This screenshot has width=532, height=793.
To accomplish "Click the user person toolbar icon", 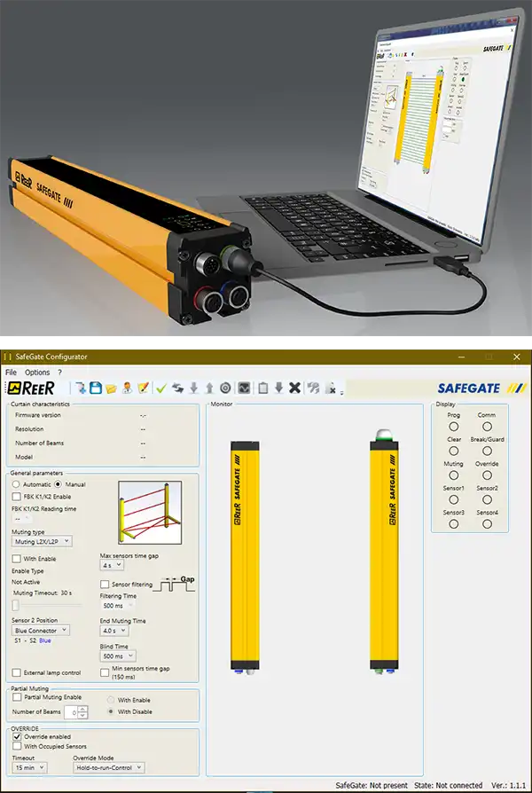I will click(x=128, y=388).
